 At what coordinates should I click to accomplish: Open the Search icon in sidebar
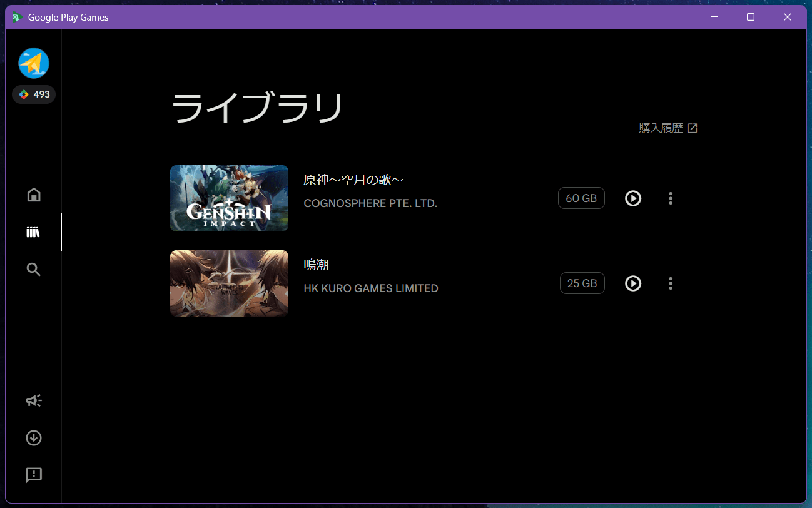tap(34, 270)
